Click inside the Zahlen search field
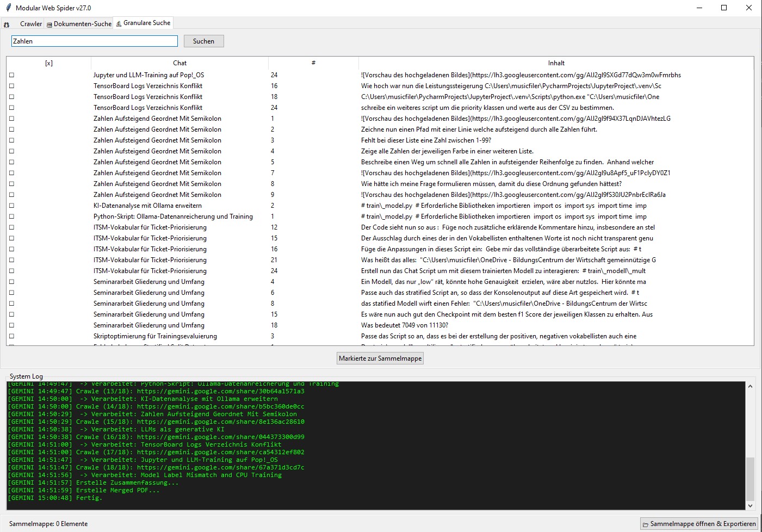The width and height of the screenshot is (762, 532). pyautogui.click(x=94, y=41)
